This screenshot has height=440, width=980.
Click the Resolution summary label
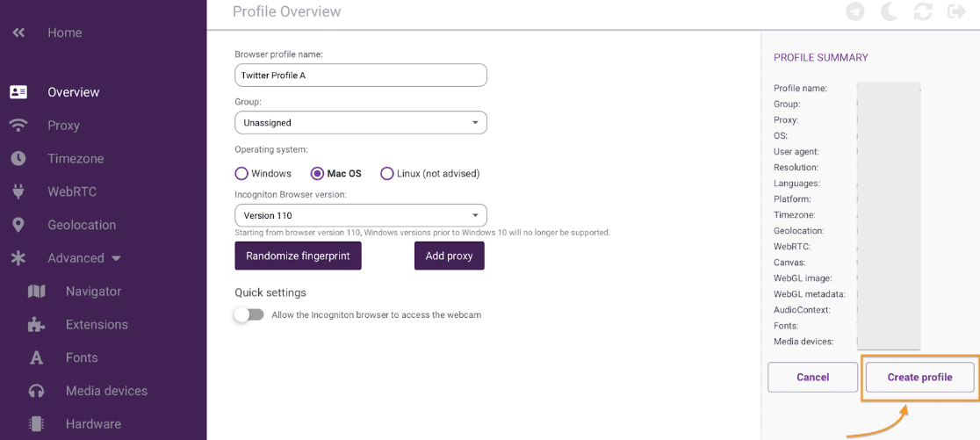796,168
